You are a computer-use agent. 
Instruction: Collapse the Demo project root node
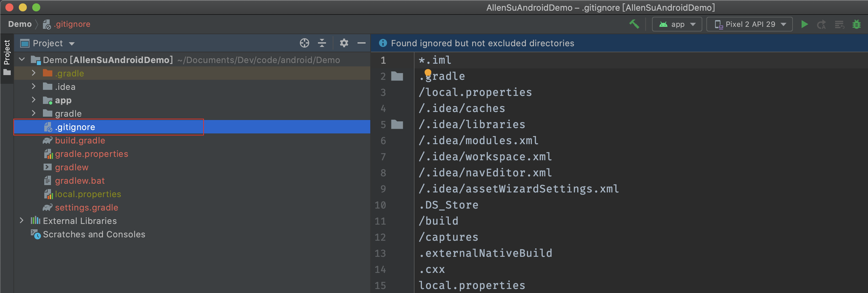(22, 60)
